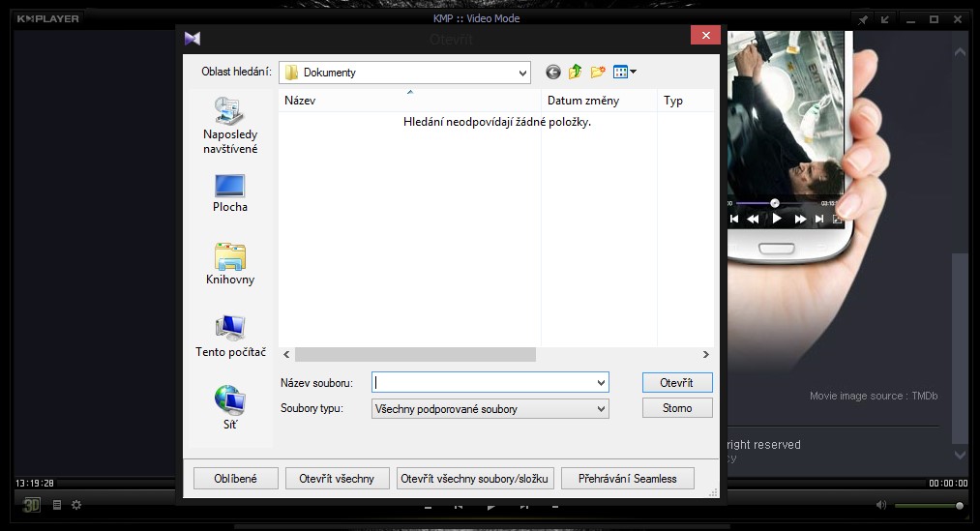Screen dimensions: 980x531
Task: Click the play icon on phone image
Action: point(776,219)
